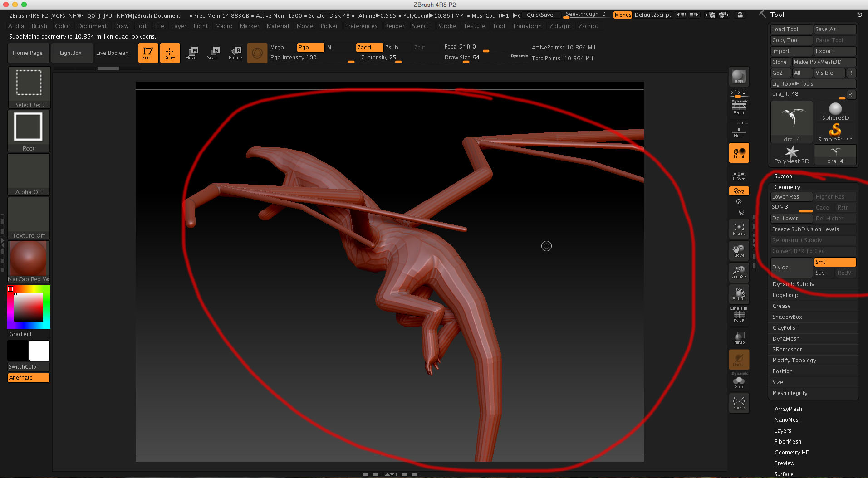
Task: Activate the Draw mode icon
Action: [x=170, y=53]
